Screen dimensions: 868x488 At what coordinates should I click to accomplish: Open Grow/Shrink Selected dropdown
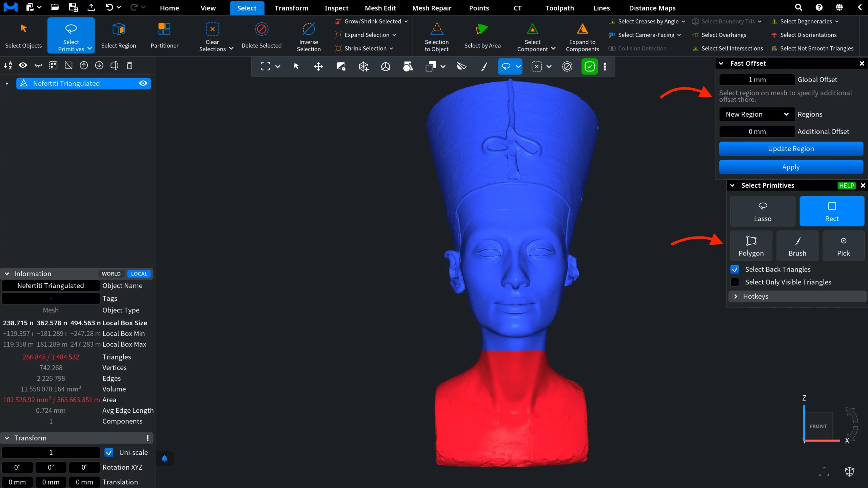coord(406,21)
